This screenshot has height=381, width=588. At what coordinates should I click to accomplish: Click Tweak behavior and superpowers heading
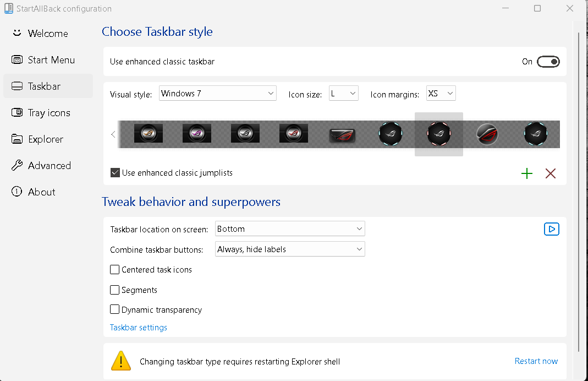(x=191, y=202)
